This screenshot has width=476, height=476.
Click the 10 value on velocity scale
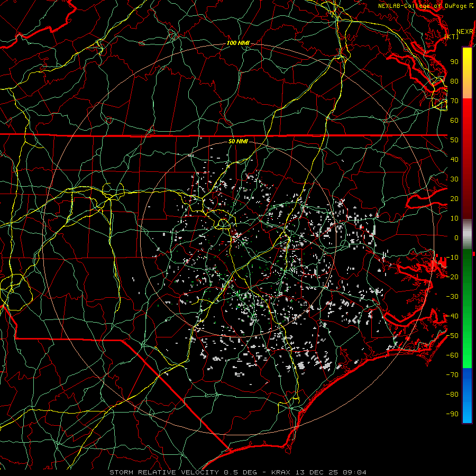(x=454, y=218)
